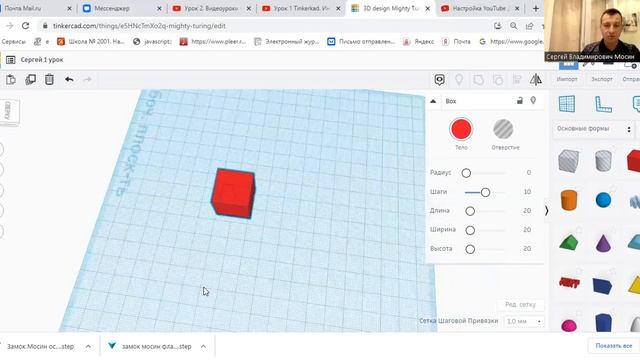Adjust the Шаги slider handle
Viewport: 640px width, 360px height.
(x=485, y=192)
